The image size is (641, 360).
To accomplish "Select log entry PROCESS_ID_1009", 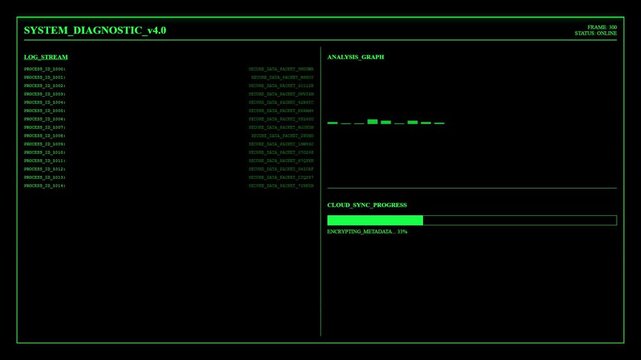I will (169, 144).
